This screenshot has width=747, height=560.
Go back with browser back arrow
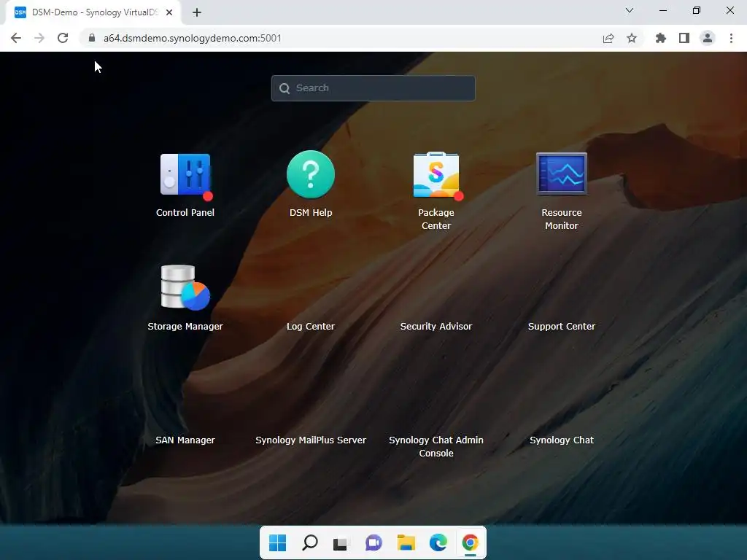[x=16, y=38]
